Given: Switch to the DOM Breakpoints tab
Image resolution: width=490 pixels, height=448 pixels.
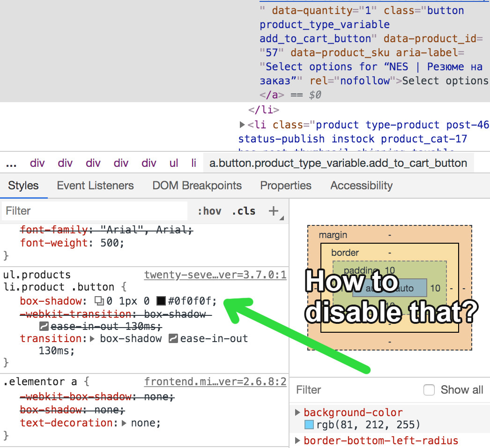Looking at the screenshot, I should [197, 186].
